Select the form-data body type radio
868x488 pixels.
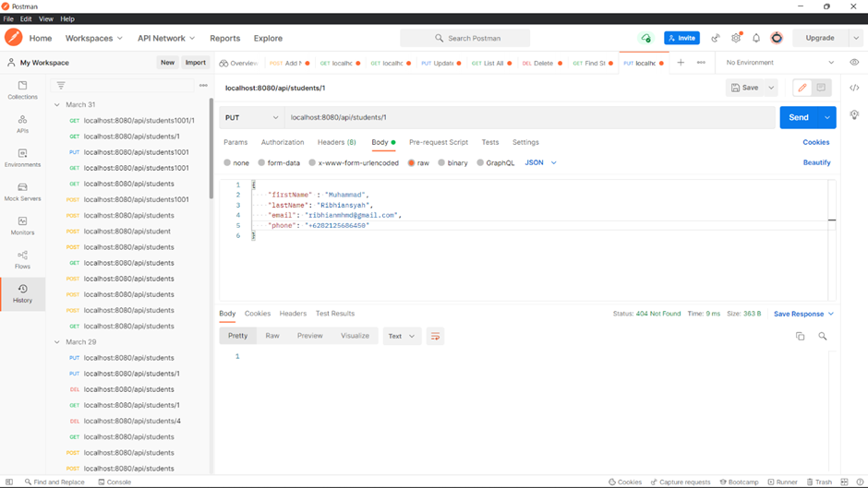(261, 162)
